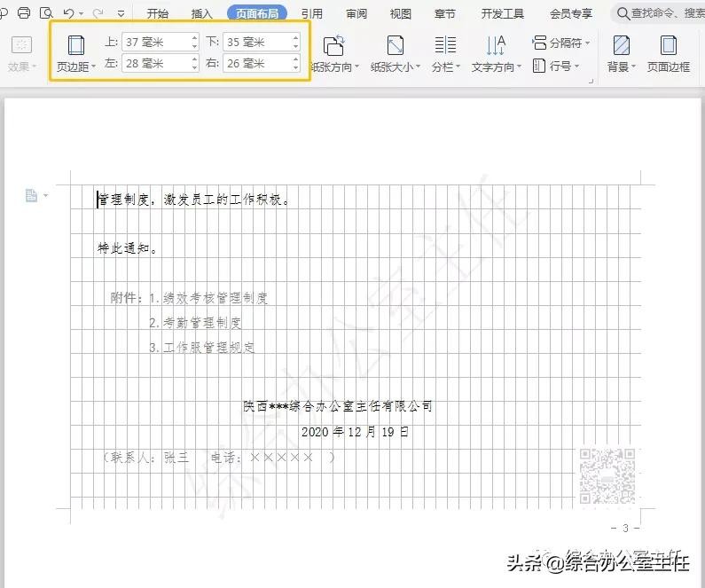Image resolution: width=705 pixels, height=588 pixels.
Task: Expand the 行号 line numbers dropdown
Action: pyautogui.click(x=556, y=66)
